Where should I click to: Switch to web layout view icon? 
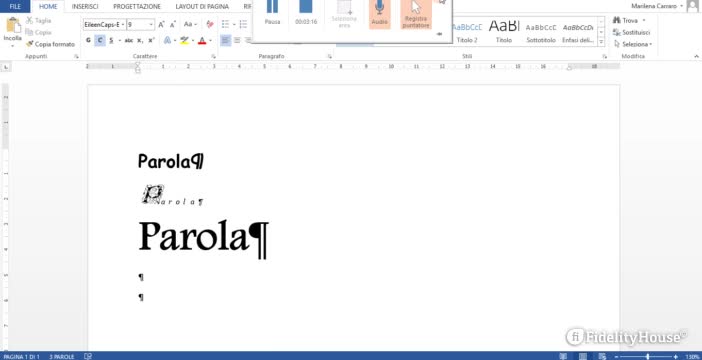click(601, 356)
